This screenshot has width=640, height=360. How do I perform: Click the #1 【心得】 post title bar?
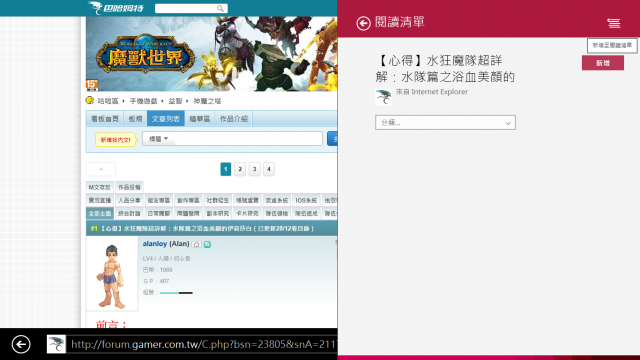[x=211, y=229]
